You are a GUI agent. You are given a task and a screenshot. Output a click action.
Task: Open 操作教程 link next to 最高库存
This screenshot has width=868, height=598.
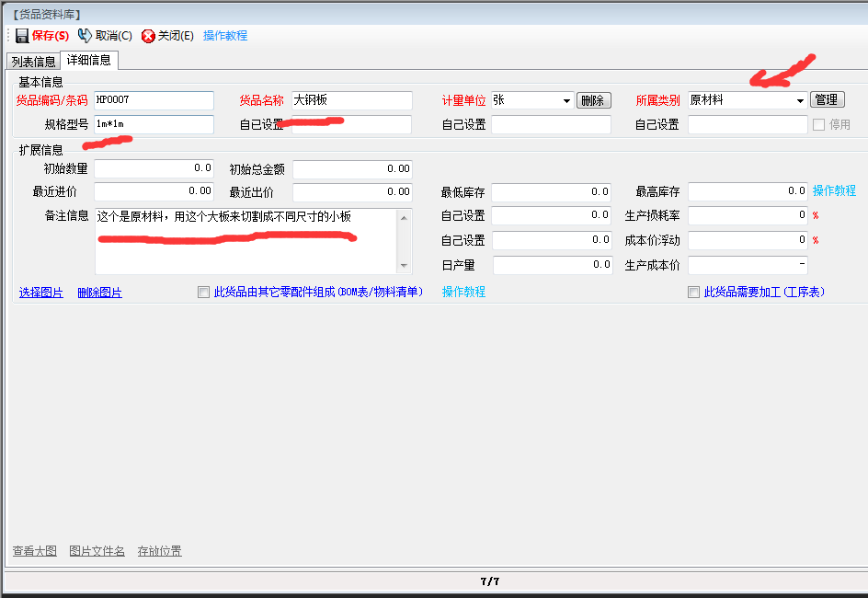834,191
